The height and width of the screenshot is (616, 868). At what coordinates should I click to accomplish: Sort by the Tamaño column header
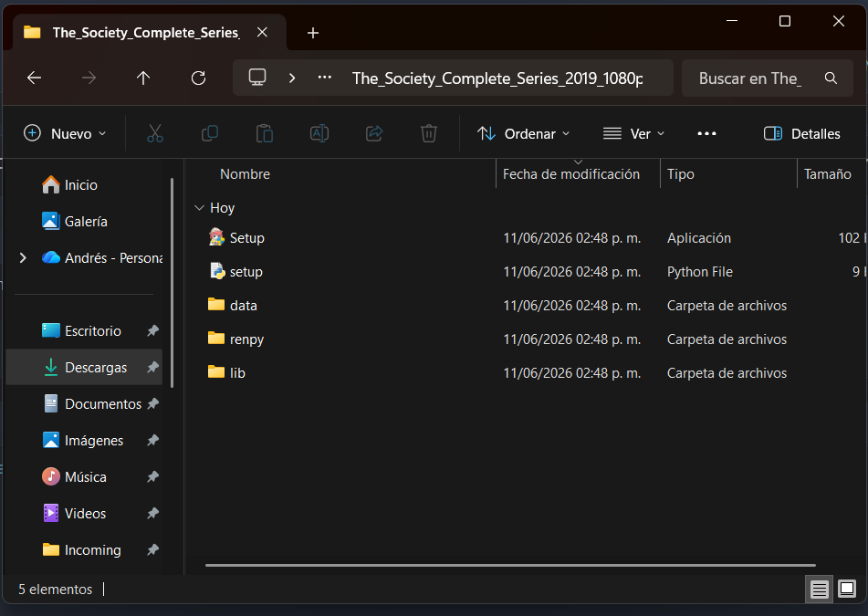pyautogui.click(x=828, y=174)
